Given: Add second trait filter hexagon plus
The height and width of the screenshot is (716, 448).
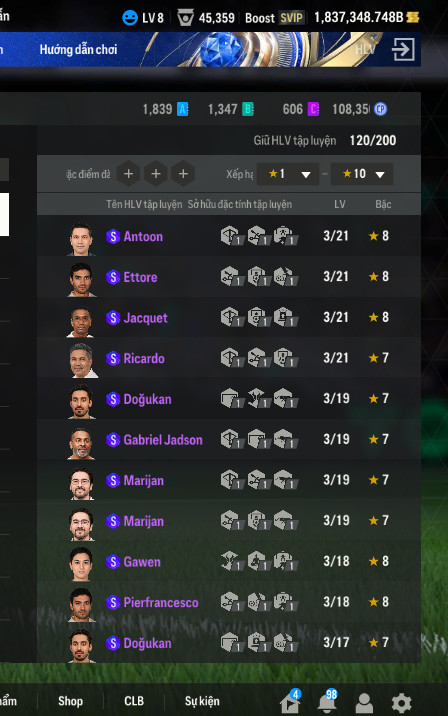Looking at the screenshot, I should click(x=156, y=174).
